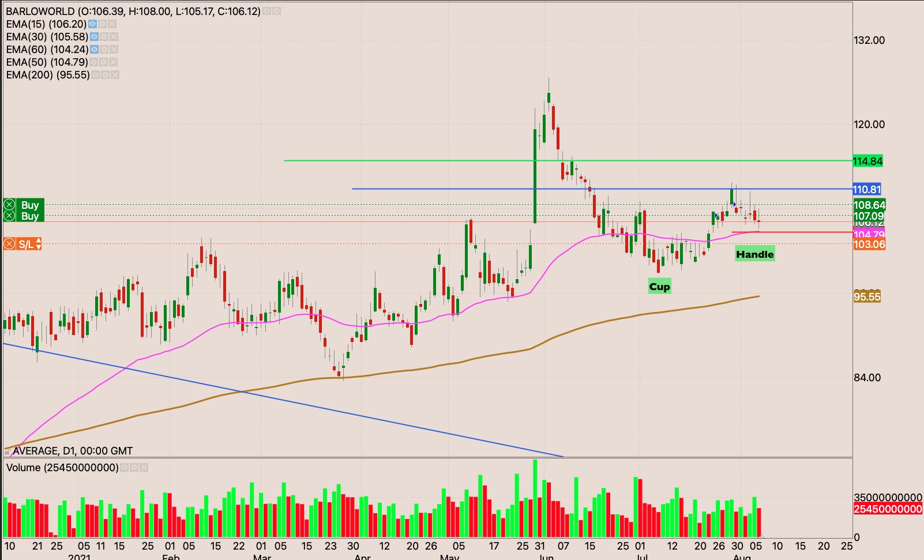Open Volume indicator settings gear
This screenshot has width=924, height=560.
pyautogui.click(x=134, y=468)
